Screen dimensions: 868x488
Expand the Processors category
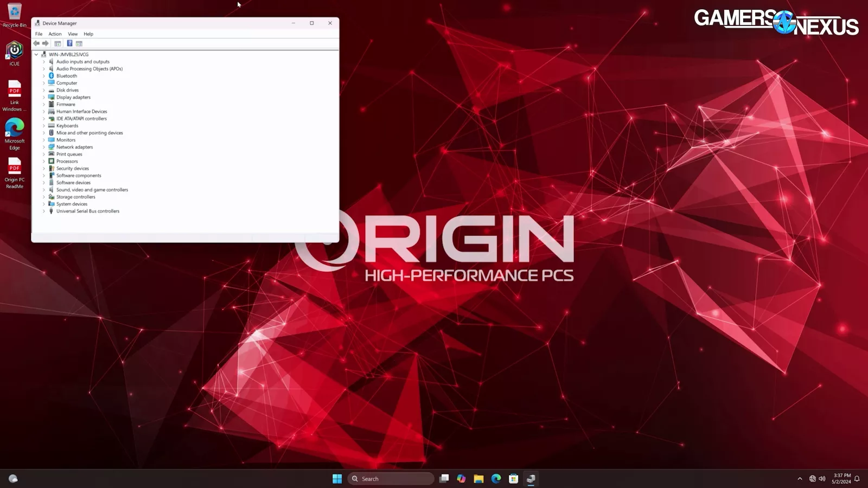tap(44, 162)
